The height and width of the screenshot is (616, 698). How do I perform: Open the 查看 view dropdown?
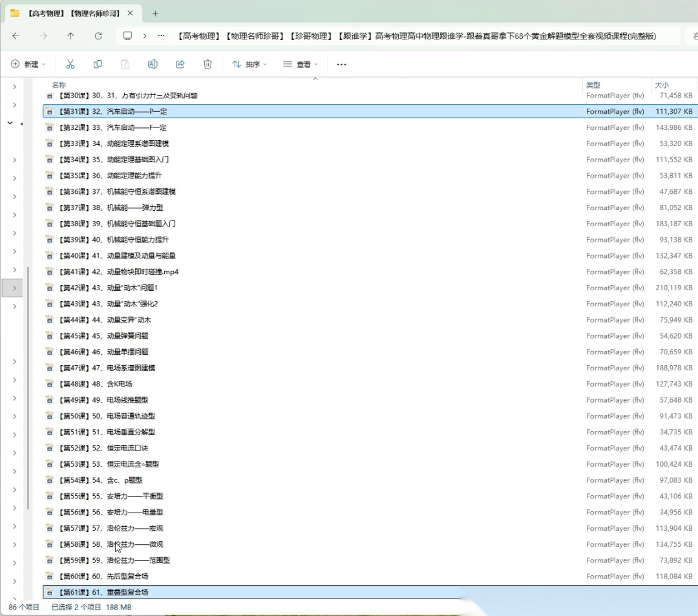pyautogui.click(x=301, y=64)
